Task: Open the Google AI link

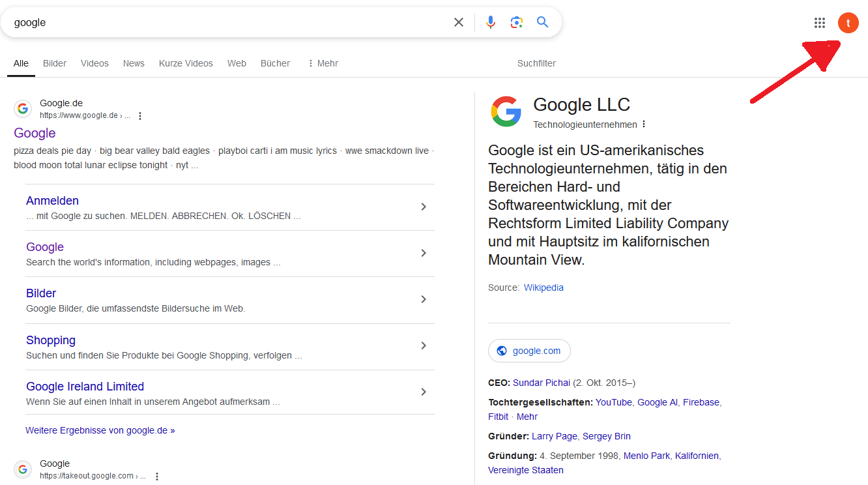Action: coord(658,402)
